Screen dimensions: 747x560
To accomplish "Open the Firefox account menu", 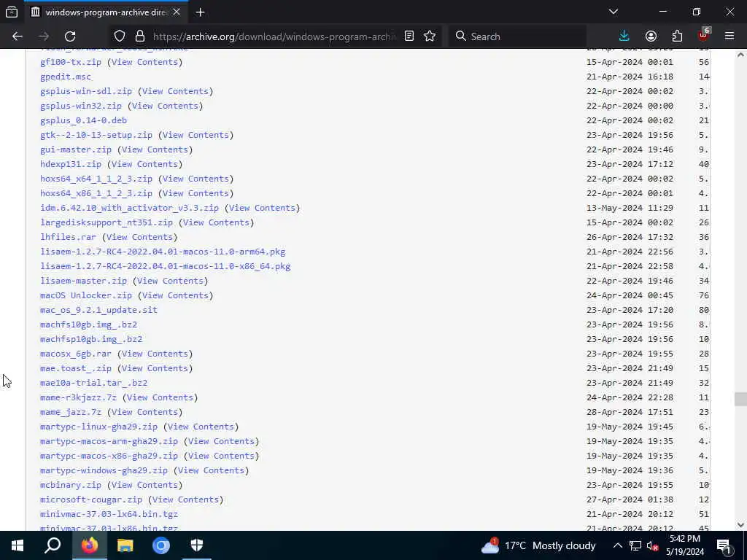I will (x=651, y=36).
